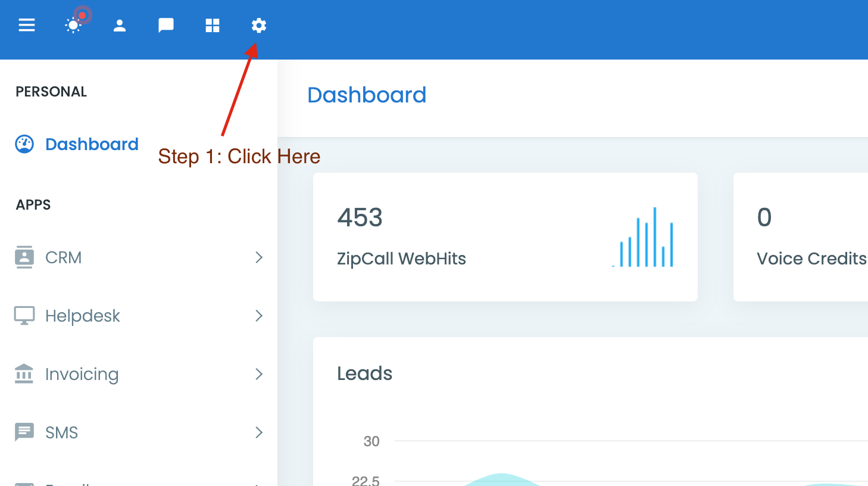Open Dashboard from the sidebar
This screenshot has height=486, width=868.
coord(92,144)
